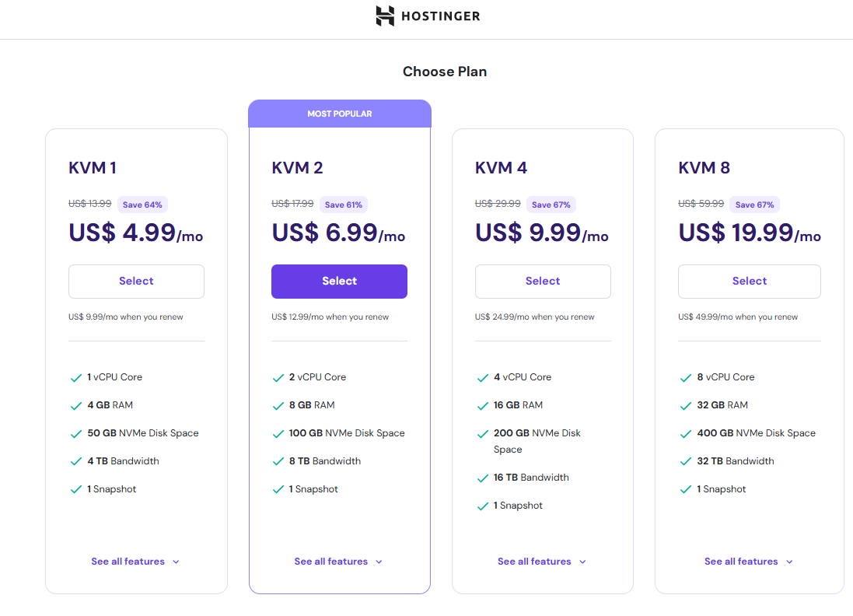This screenshot has height=616, width=853.
Task: Click the checkmark beside 1 vCPU Core
Action: [76, 378]
